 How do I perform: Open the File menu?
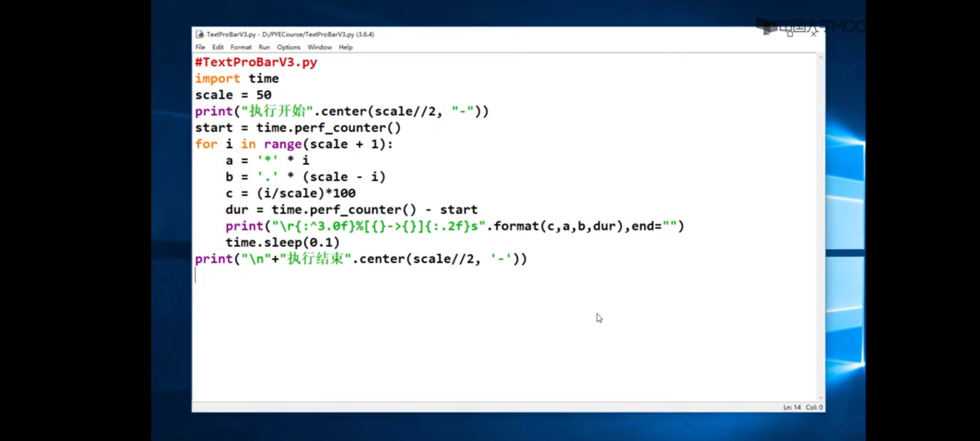200,47
